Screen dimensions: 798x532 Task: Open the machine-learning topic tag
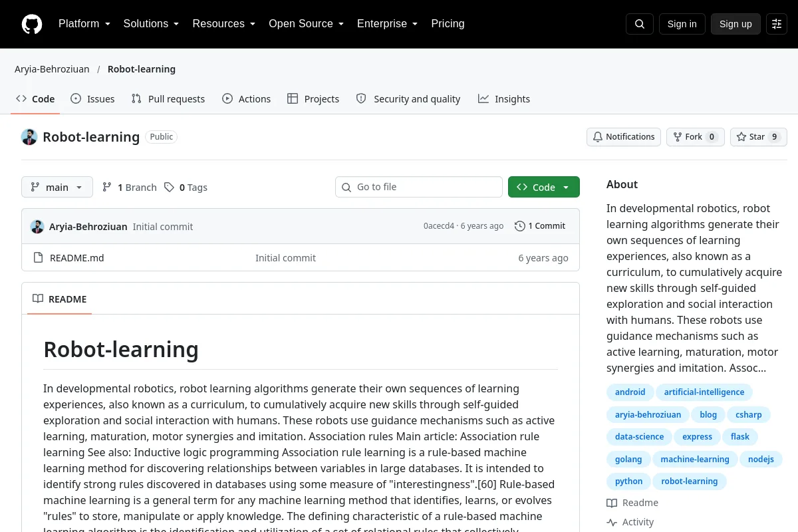[695, 460]
